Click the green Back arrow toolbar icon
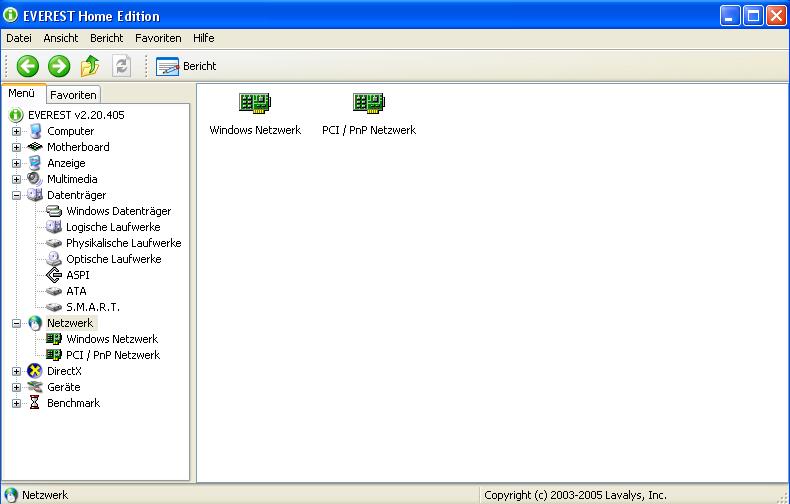 (28, 66)
